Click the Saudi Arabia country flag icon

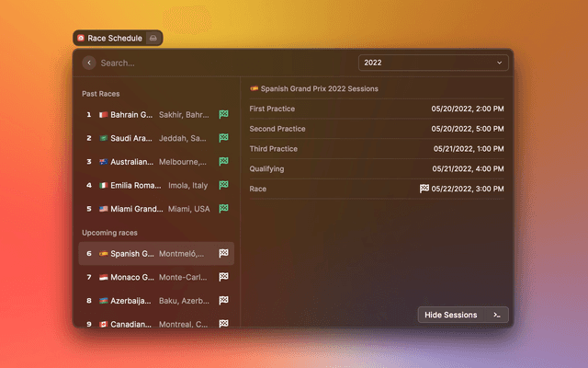(104, 138)
